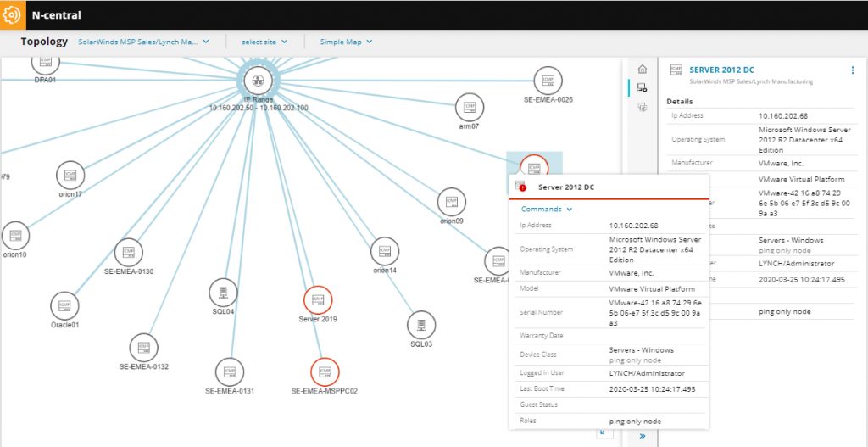Select the arm07 node

point(470,108)
